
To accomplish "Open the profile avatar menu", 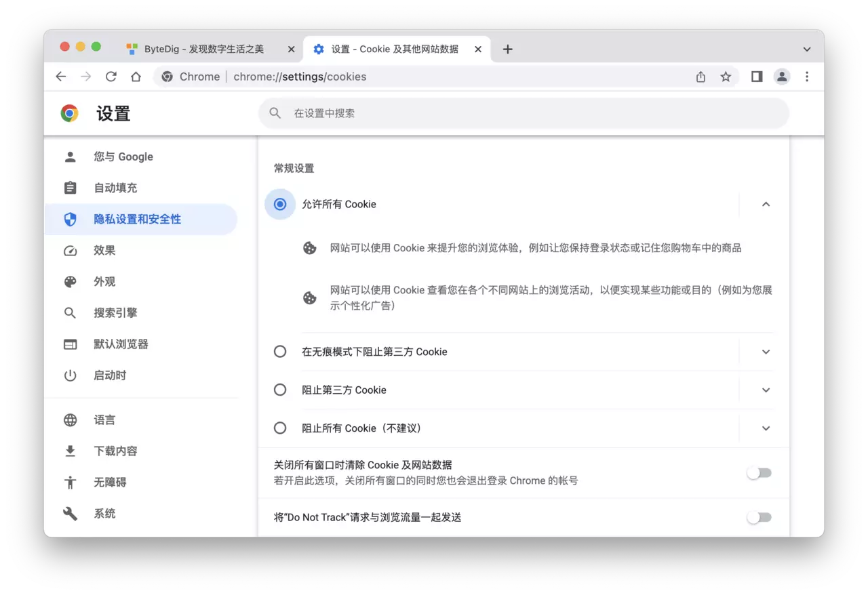I will (782, 77).
